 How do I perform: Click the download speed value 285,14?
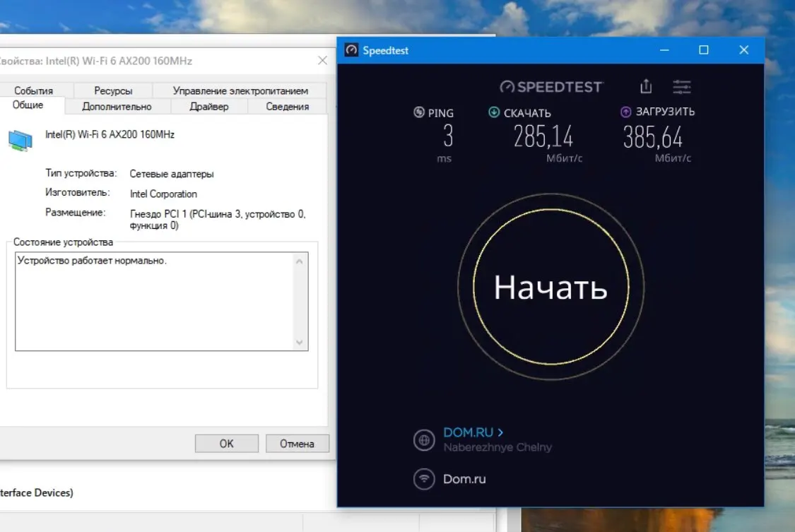[543, 137]
